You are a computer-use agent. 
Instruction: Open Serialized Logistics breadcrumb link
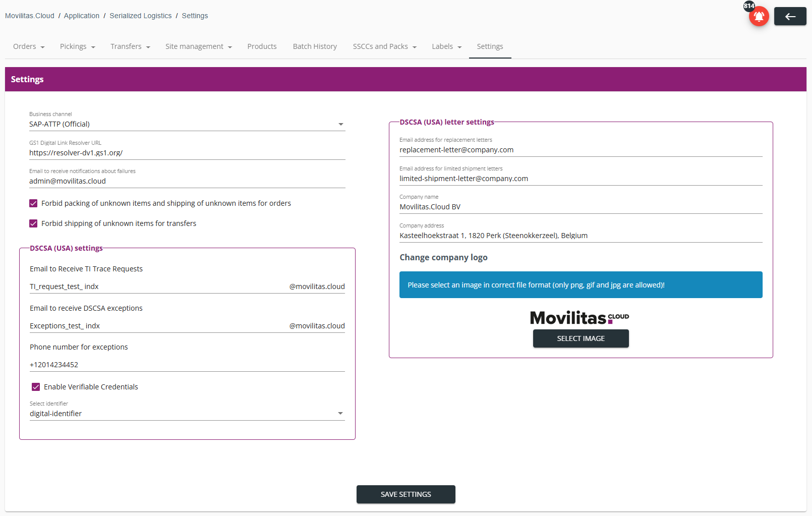pyautogui.click(x=141, y=16)
